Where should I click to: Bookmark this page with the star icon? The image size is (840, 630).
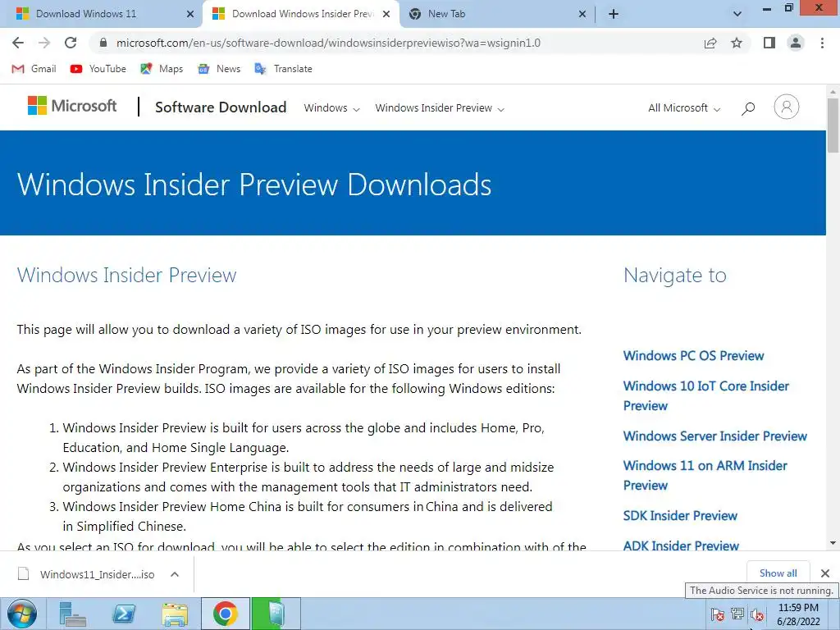click(737, 43)
